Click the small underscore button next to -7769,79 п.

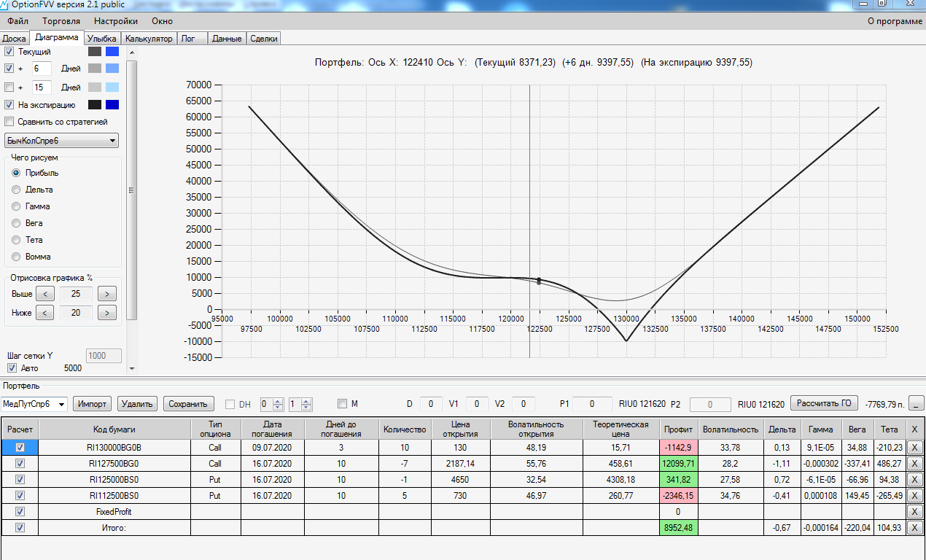click(917, 403)
